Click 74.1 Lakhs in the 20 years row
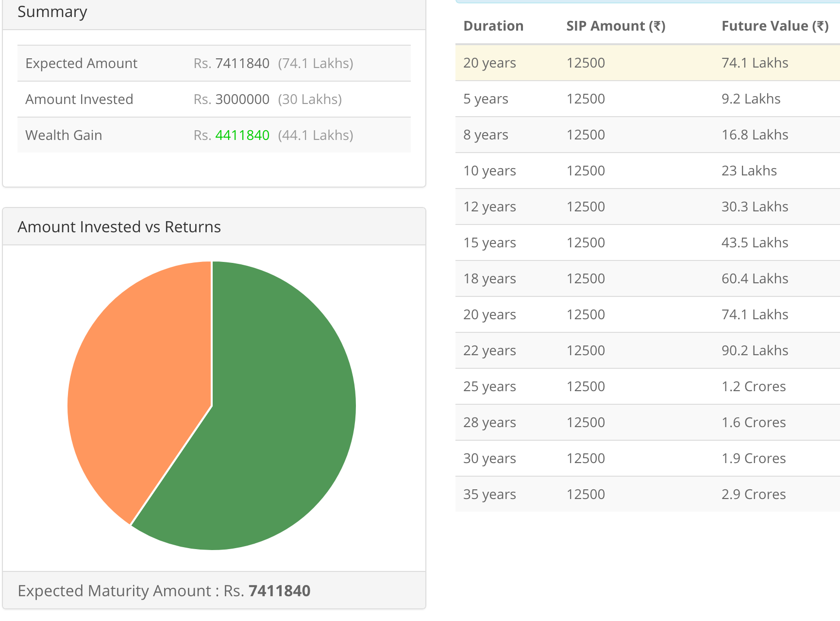The width and height of the screenshot is (840, 621). 754,314
